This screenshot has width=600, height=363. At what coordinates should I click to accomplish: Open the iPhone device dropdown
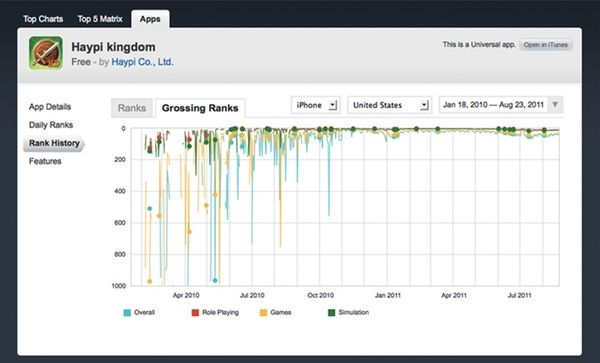pyautogui.click(x=316, y=105)
